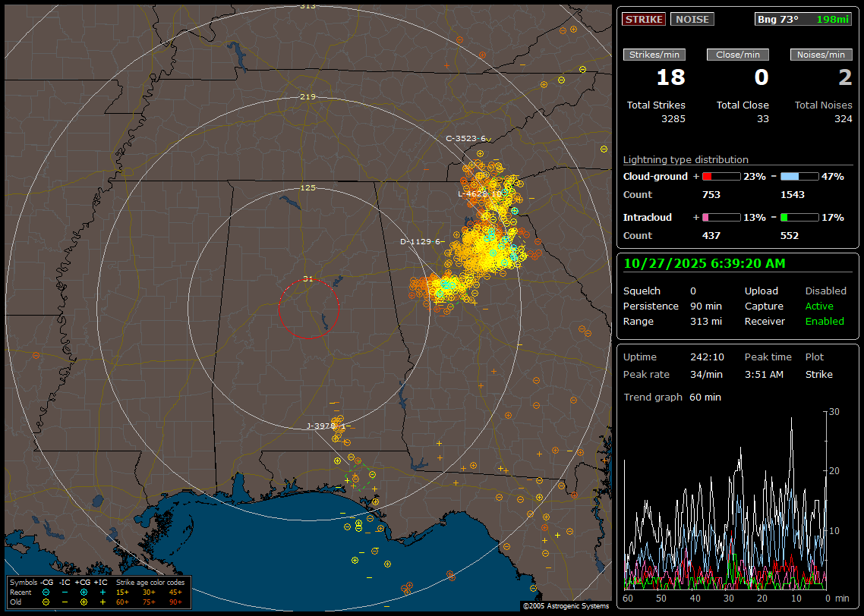
Task: Click the recent -CG symbol in legend
Action: [x=46, y=592]
